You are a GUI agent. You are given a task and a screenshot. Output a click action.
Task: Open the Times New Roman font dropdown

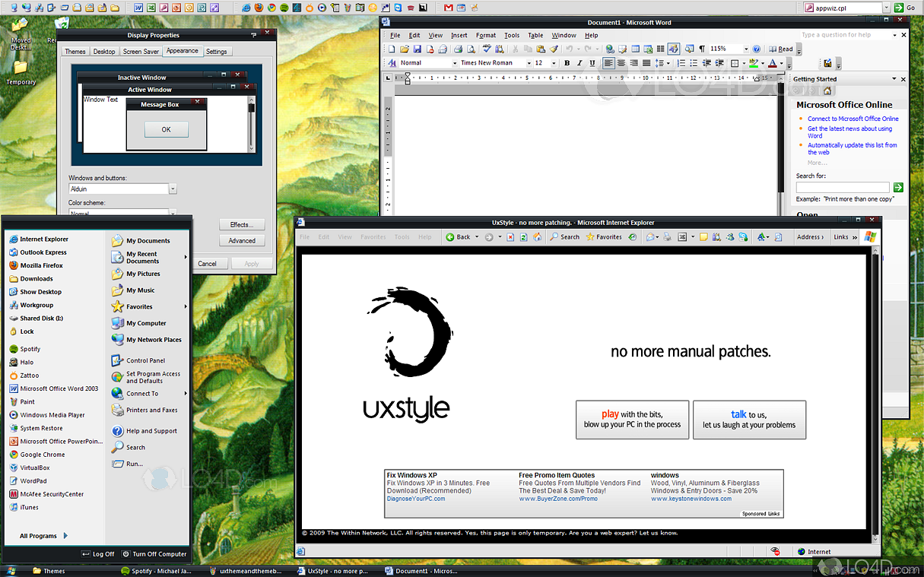pyautogui.click(x=529, y=63)
